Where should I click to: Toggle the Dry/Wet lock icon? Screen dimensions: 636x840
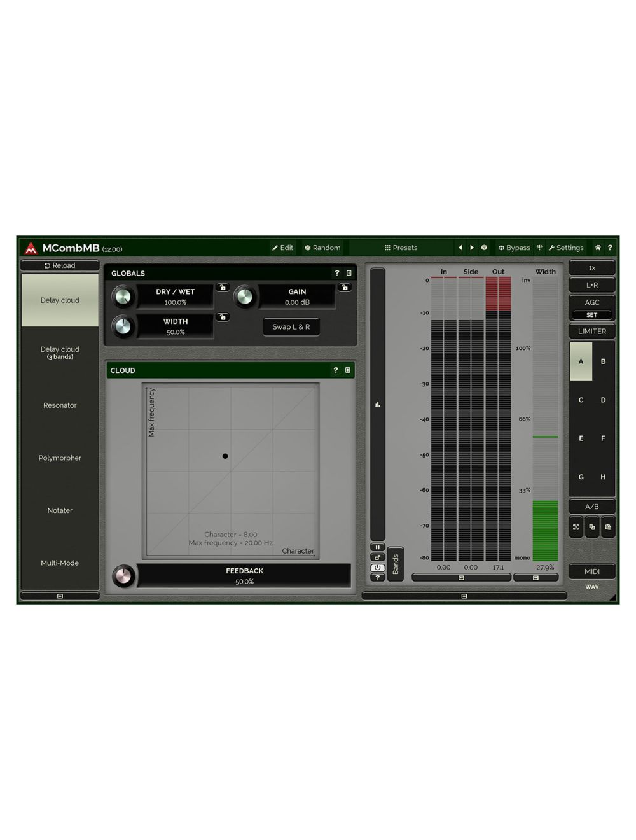[x=223, y=288]
